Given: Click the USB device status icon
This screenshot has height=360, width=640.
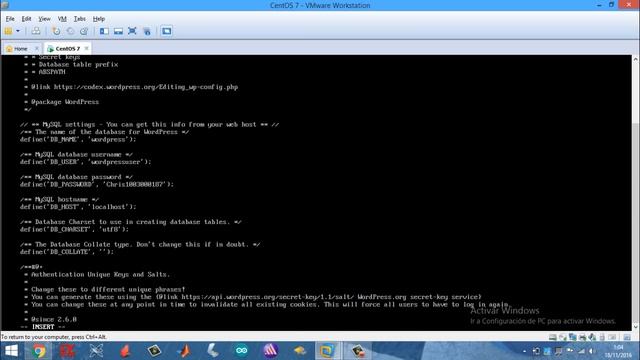Looking at the screenshot, I should click(x=602, y=337).
